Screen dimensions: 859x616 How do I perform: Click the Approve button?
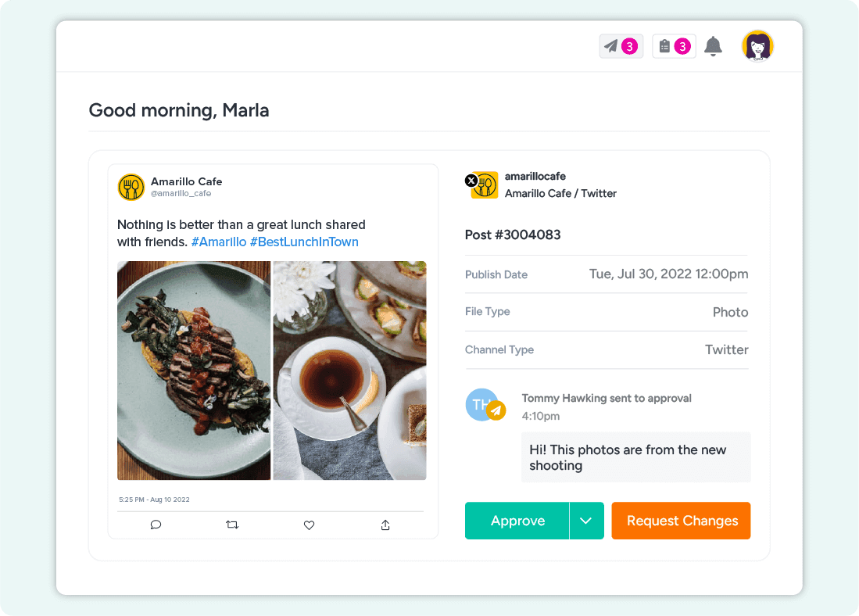517,521
